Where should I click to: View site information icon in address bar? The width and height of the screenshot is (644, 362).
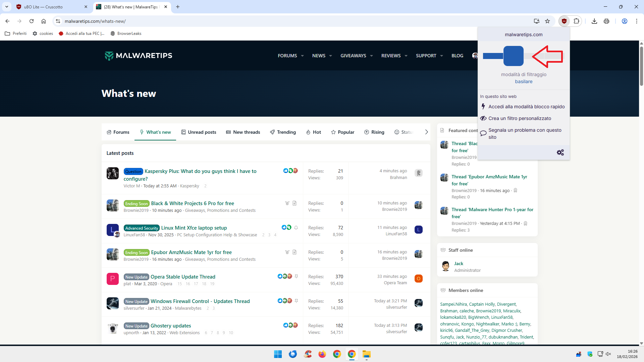pos(58,21)
